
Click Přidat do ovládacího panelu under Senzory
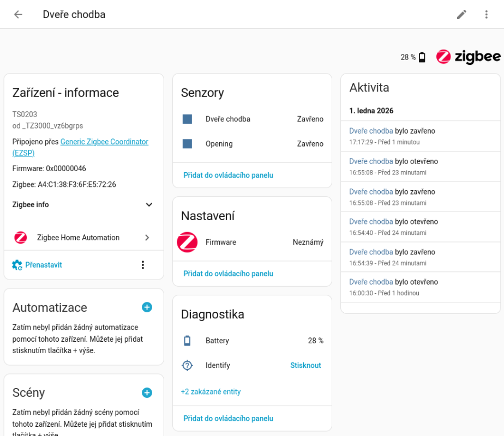(228, 175)
